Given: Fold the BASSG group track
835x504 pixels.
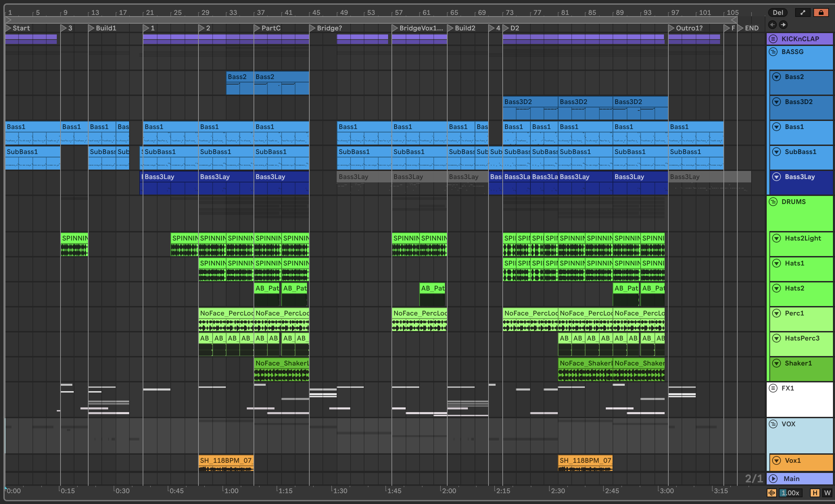Looking at the screenshot, I should click(x=773, y=52).
